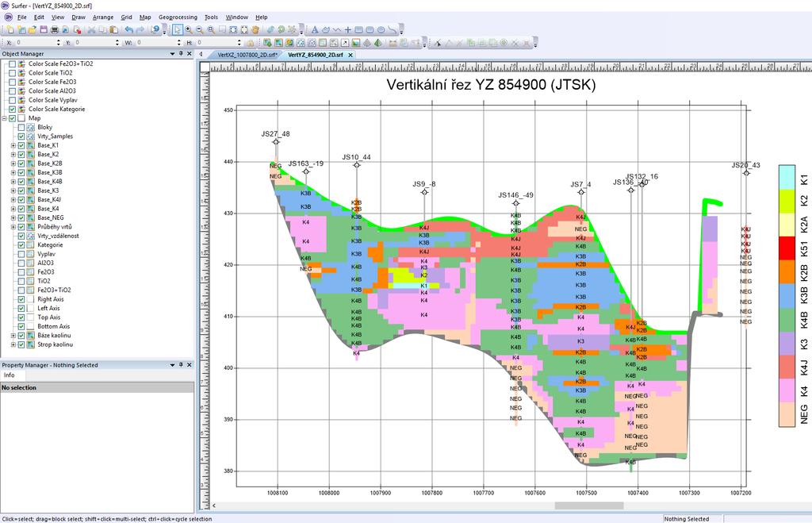The height and width of the screenshot is (523, 812).
Task: Expand the Báze kaolinu tree node
Action: tap(13, 336)
